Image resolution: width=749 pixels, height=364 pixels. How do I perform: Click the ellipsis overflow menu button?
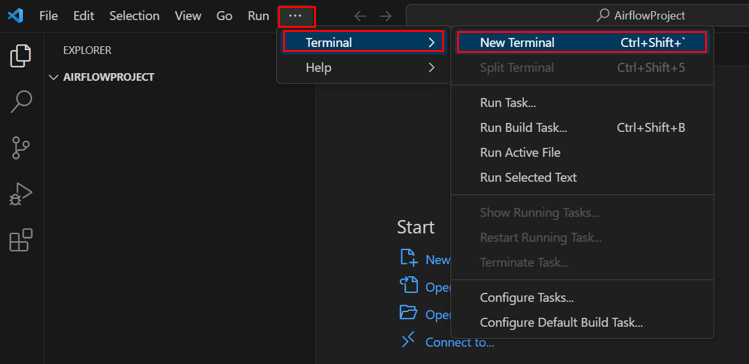pos(296,16)
